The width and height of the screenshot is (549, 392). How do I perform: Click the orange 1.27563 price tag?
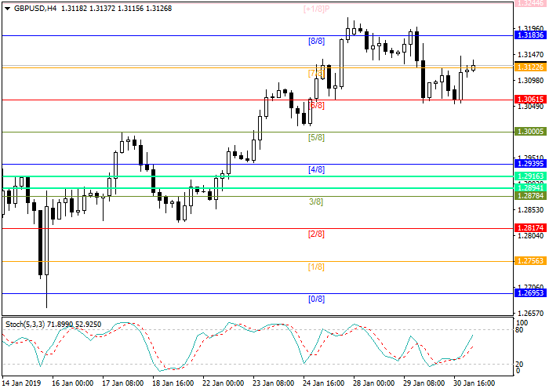pos(529,261)
